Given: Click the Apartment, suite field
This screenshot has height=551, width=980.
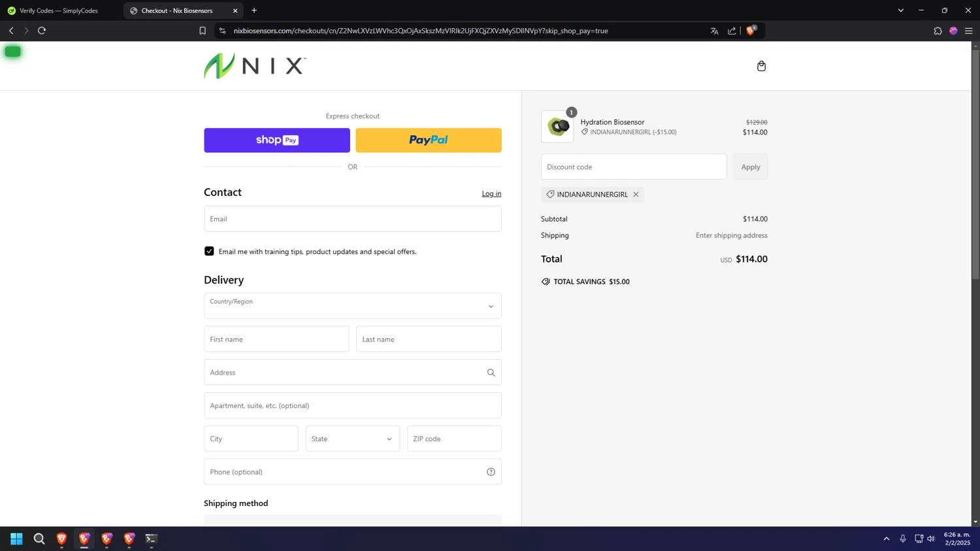Looking at the screenshot, I should coord(353,405).
